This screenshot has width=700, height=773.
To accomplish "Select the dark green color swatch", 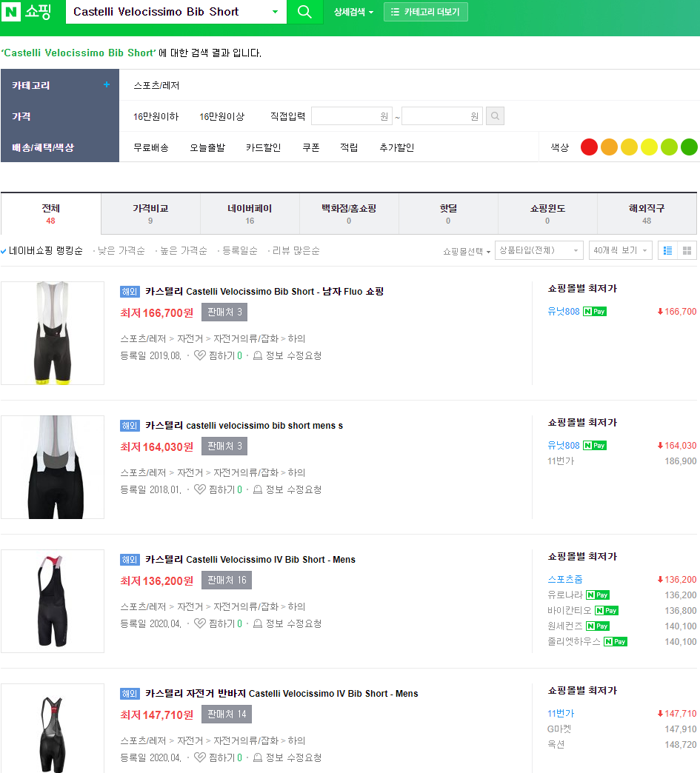I will [689, 147].
